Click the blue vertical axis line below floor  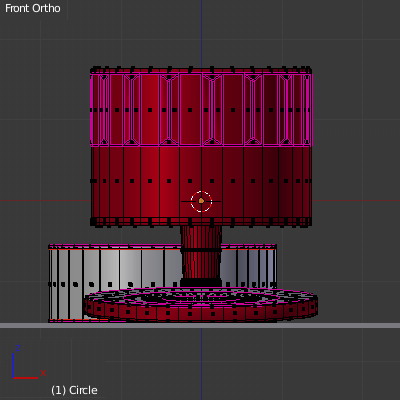click(201, 363)
